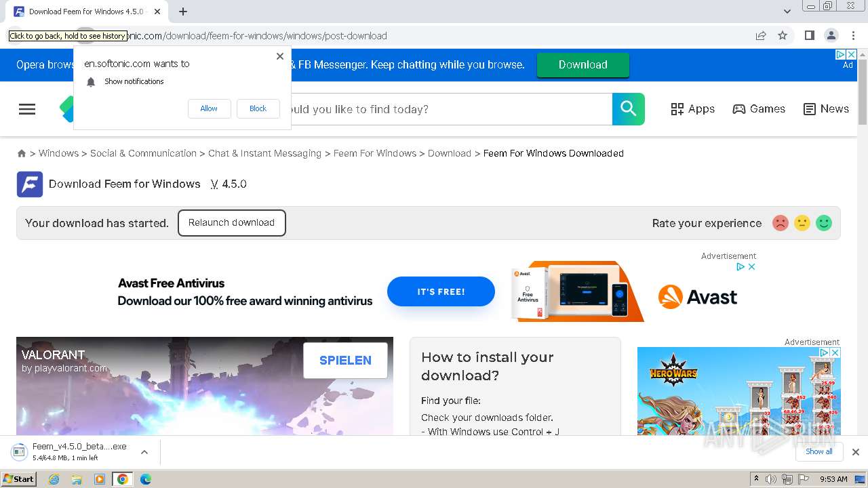Toggle the browser side panel icon
Viewport: 868px width, 488px height.
point(809,36)
